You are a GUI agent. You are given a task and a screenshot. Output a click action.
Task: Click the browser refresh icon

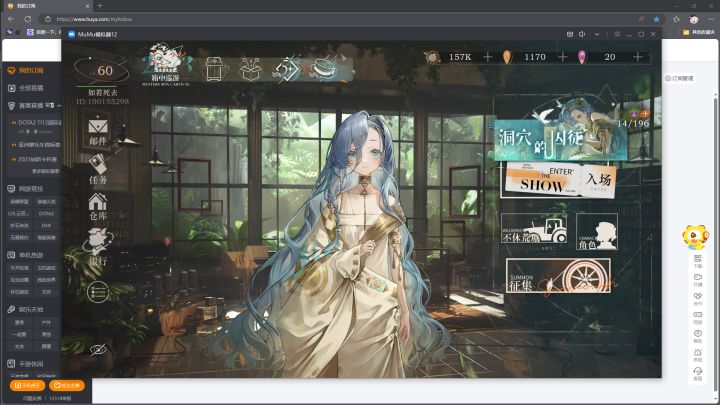28,19
